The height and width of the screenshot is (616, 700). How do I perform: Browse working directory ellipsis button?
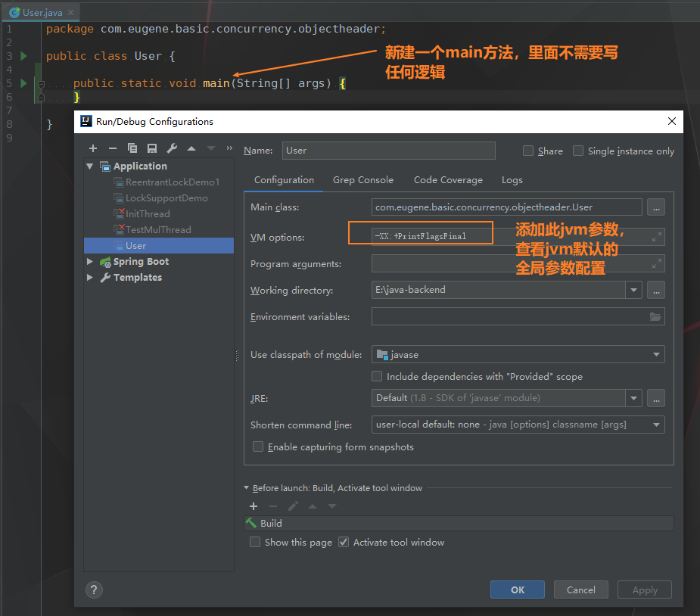tap(656, 290)
